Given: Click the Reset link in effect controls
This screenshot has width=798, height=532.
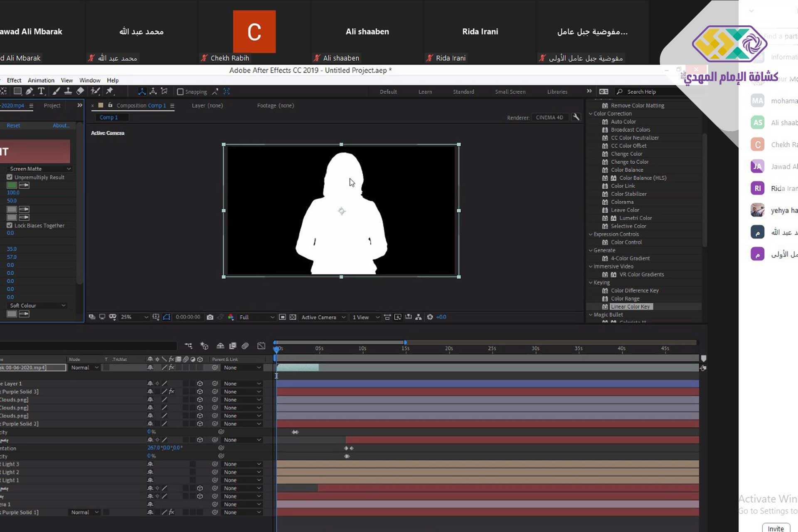Looking at the screenshot, I should point(13,126).
